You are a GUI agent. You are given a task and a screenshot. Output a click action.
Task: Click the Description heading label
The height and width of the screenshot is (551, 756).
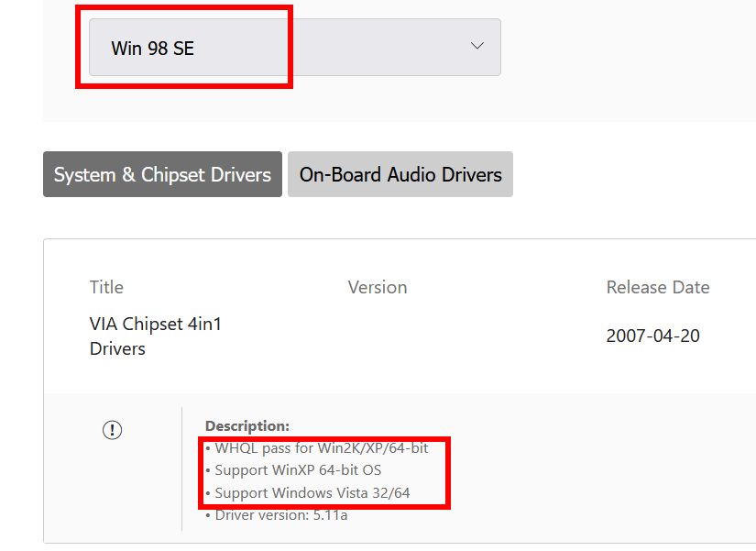click(247, 426)
